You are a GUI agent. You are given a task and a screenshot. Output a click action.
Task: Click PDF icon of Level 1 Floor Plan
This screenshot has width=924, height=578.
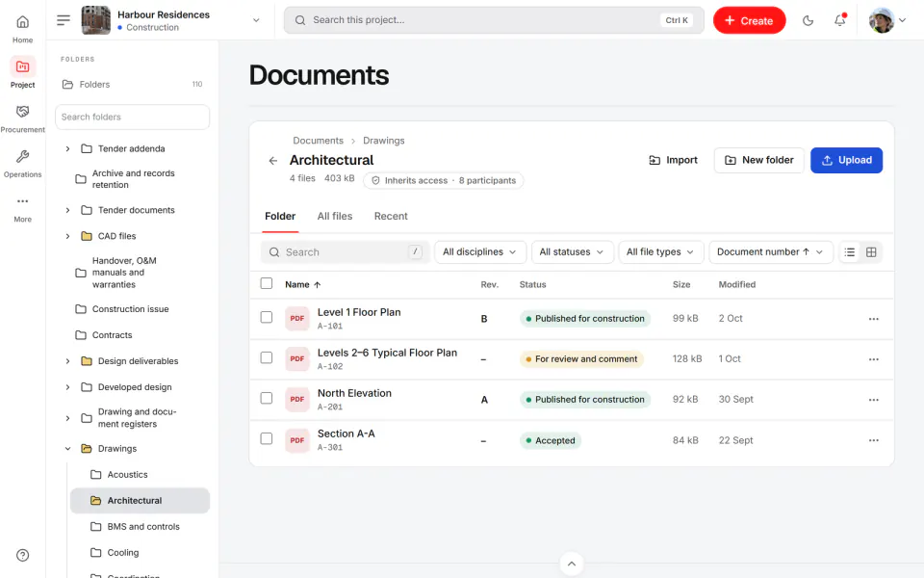click(x=297, y=319)
